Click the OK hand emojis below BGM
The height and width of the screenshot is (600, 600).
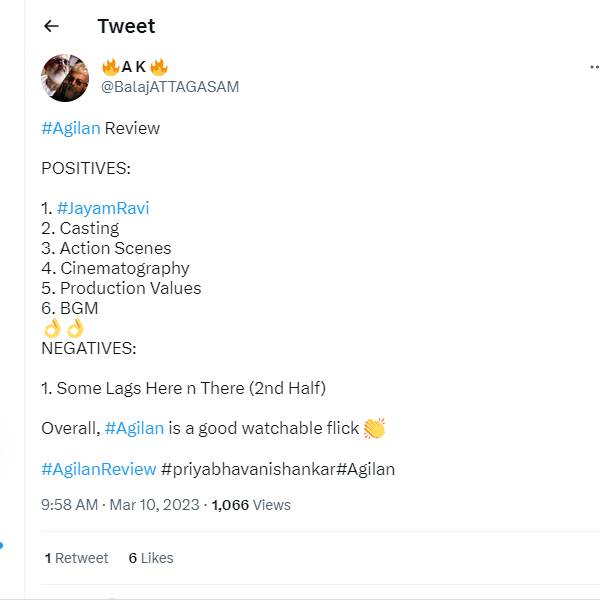pos(63,328)
